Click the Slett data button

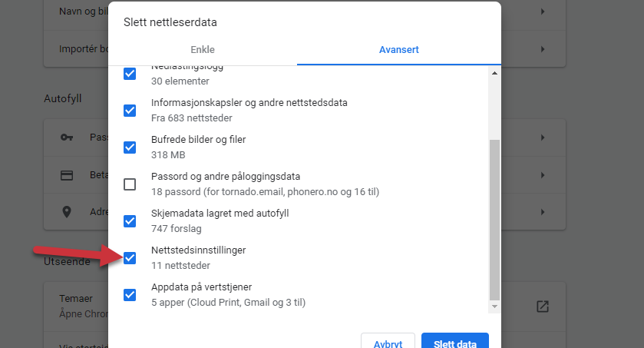click(455, 343)
